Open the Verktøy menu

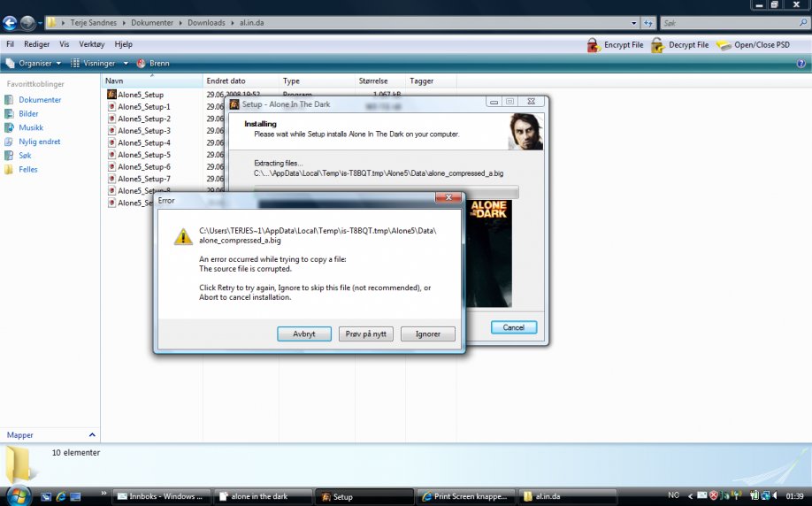click(x=92, y=44)
